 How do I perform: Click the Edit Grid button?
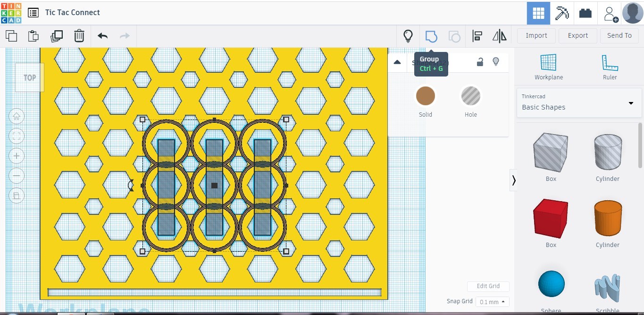pyautogui.click(x=488, y=286)
